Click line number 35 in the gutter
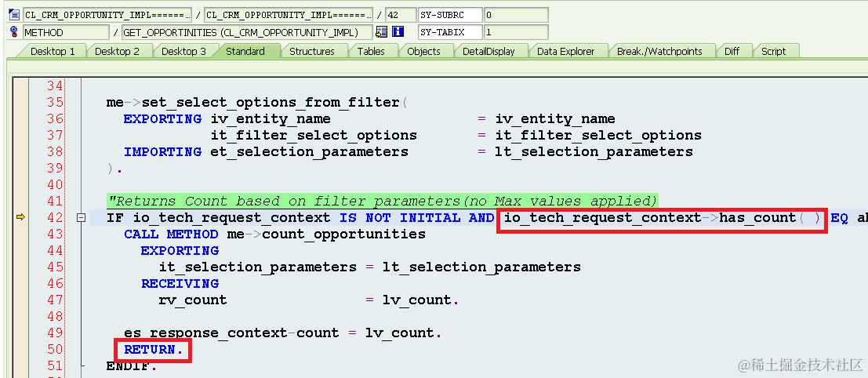The image size is (868, 378). click(x=54, y=103)
